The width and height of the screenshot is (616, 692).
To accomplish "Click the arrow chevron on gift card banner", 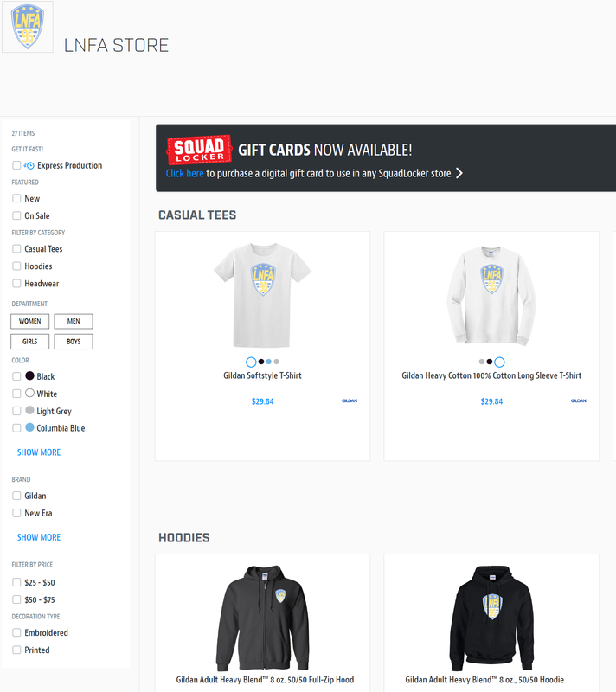I will pyautogui.click(x=459, y=173).
